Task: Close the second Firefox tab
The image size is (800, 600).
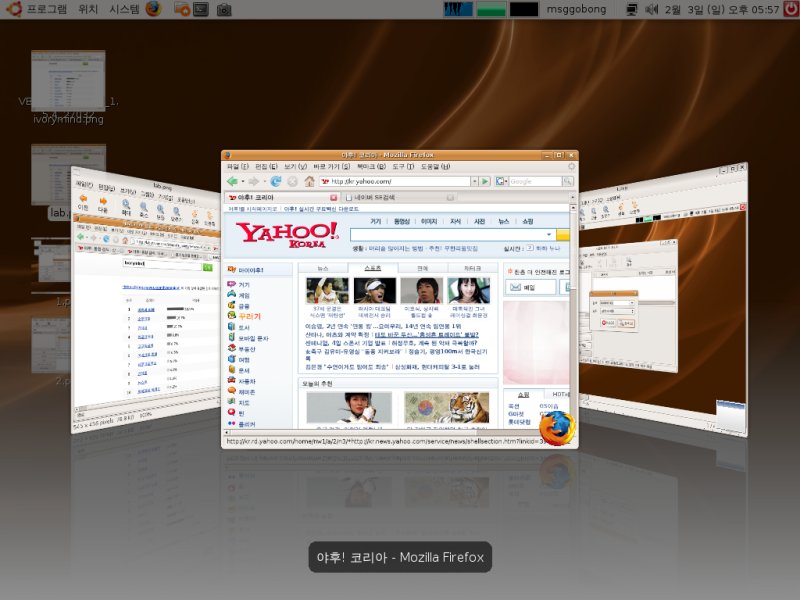Action: (x=450, y=197)
